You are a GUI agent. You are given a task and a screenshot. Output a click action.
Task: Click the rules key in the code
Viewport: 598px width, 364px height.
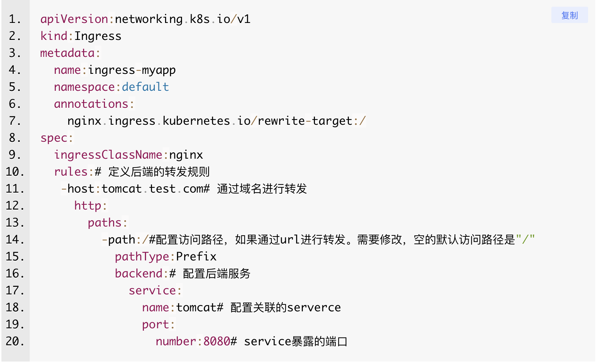tap(71, 172)
